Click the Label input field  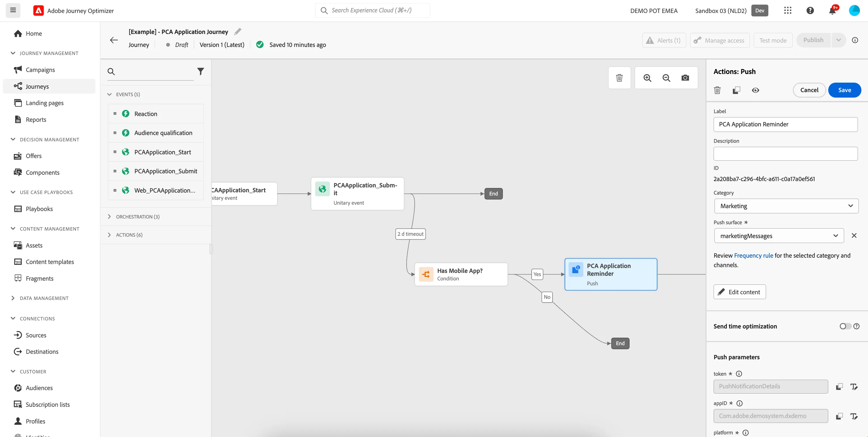(785, 124)
